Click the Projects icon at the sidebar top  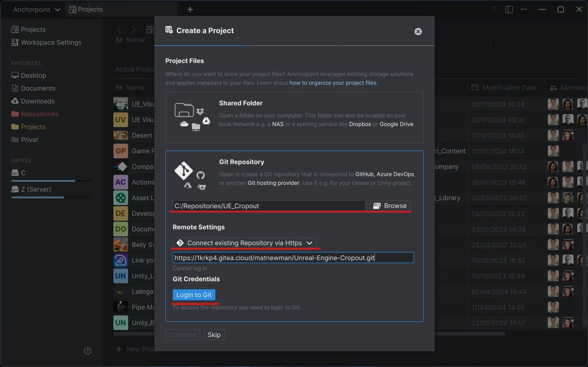coord(15,29)
